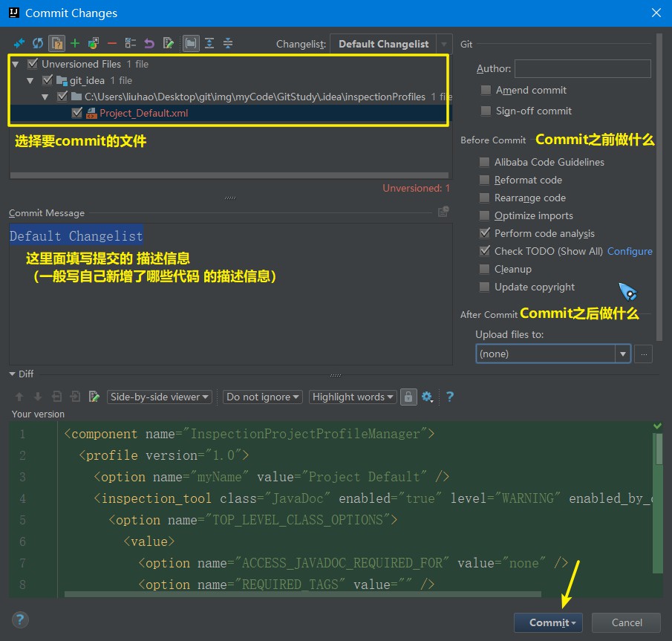
Task: Click the right options panel vertical scrollbar
Action: [659, 187]
